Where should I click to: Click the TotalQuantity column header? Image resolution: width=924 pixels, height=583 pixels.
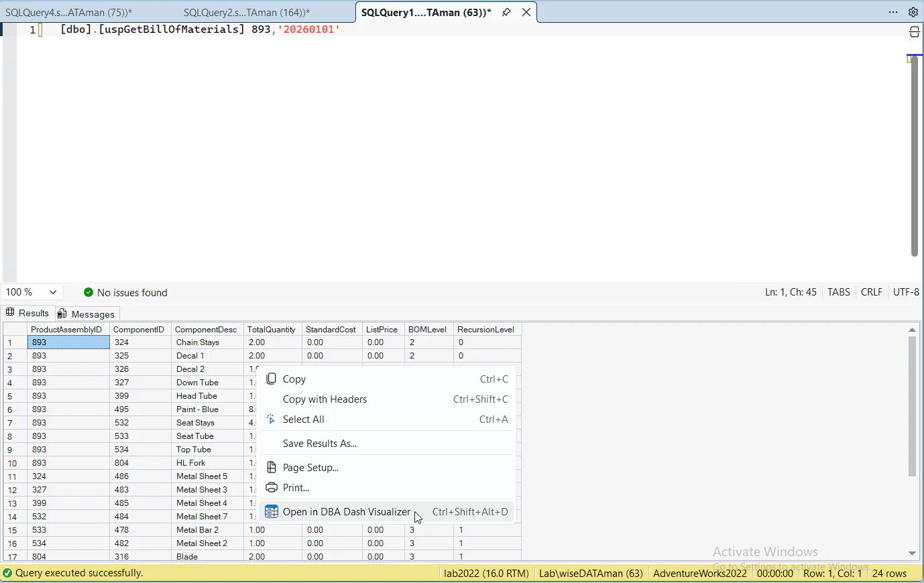click(272, 329)
